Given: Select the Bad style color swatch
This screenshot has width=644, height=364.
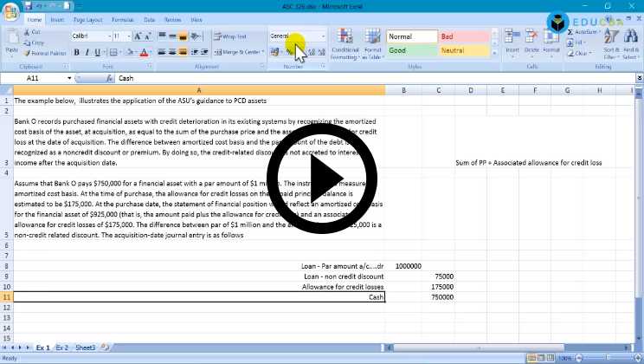Looking at the screenshot, I should point(463,37).
